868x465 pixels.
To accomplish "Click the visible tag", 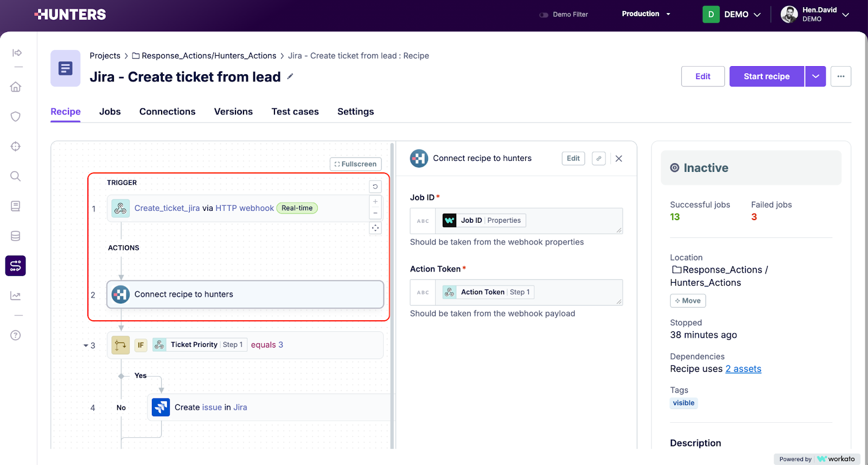I will [684, 403].
